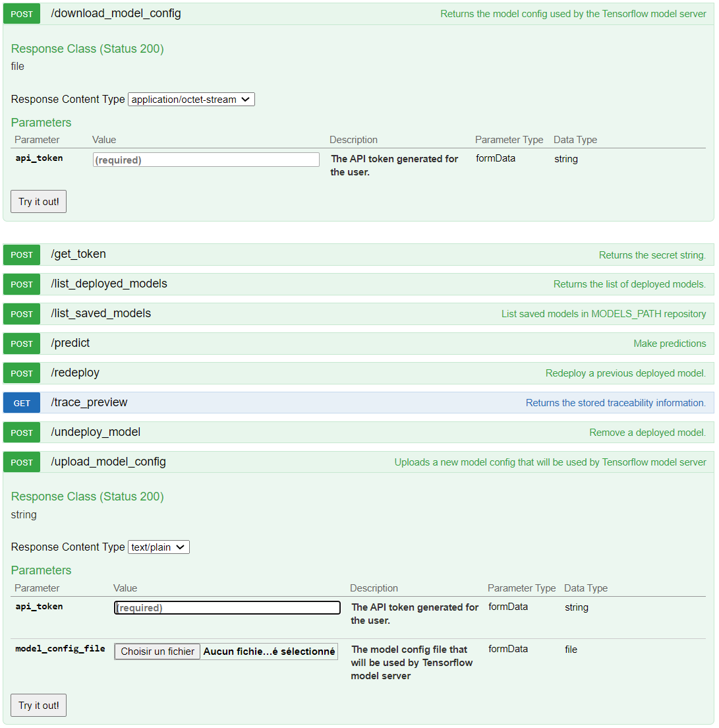Open Response Content Type dropdown showing application/octet-stream
719x728 pixels.
pyautogui.click(x=191, y=100)
